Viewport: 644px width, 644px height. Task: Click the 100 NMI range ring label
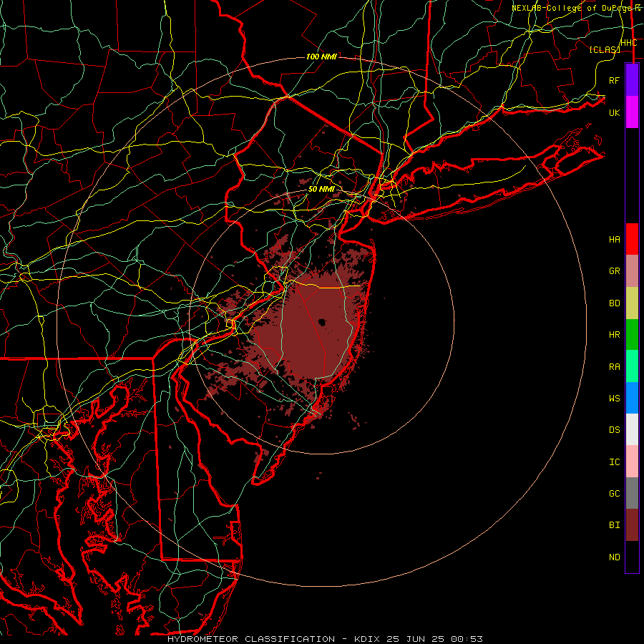321,57
